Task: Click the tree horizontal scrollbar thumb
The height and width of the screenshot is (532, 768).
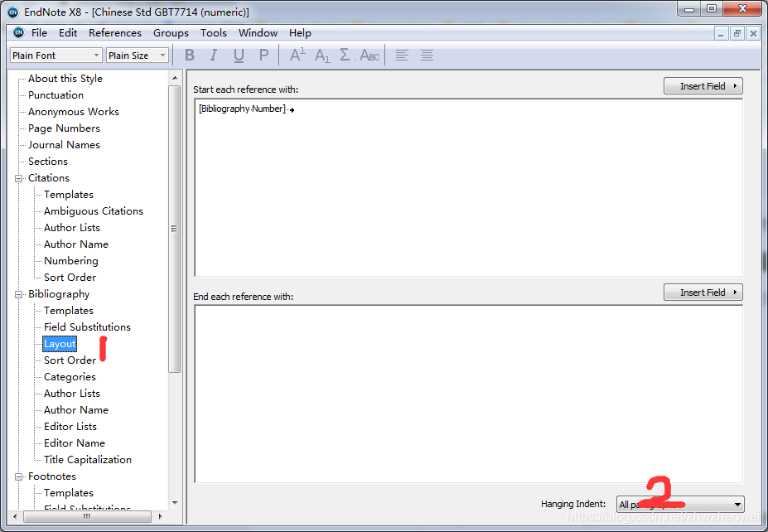Action: click(87, 516)
